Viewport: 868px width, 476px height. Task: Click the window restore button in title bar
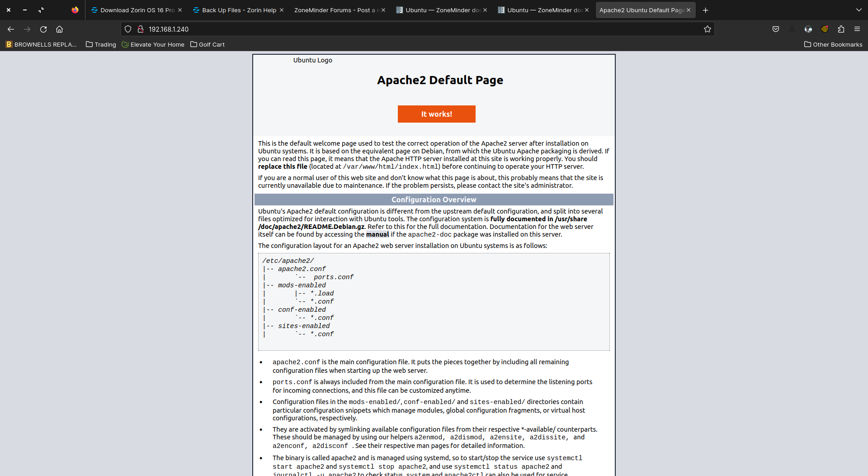[41, 10]
